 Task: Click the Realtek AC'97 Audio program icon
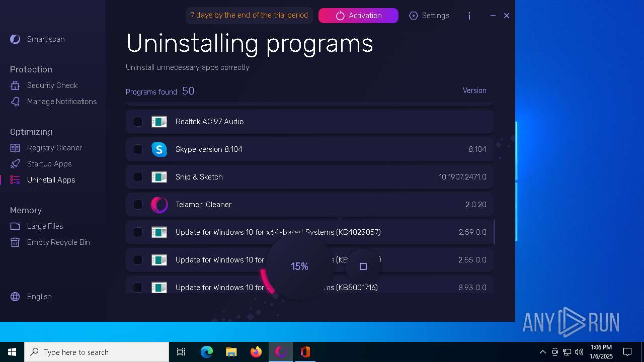(159, 122)
